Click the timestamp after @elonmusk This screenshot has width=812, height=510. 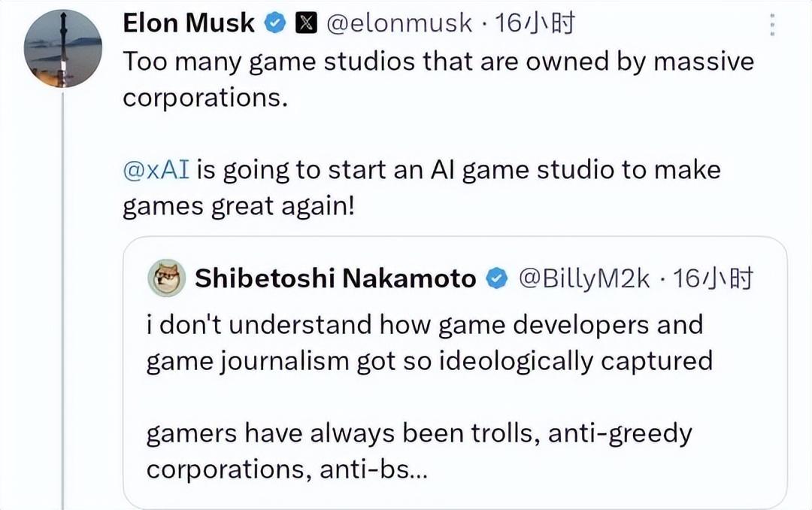536,24
